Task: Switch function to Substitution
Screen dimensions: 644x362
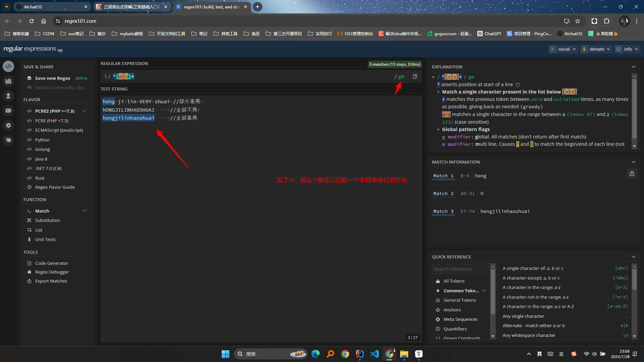Action: tap(48, 220)
